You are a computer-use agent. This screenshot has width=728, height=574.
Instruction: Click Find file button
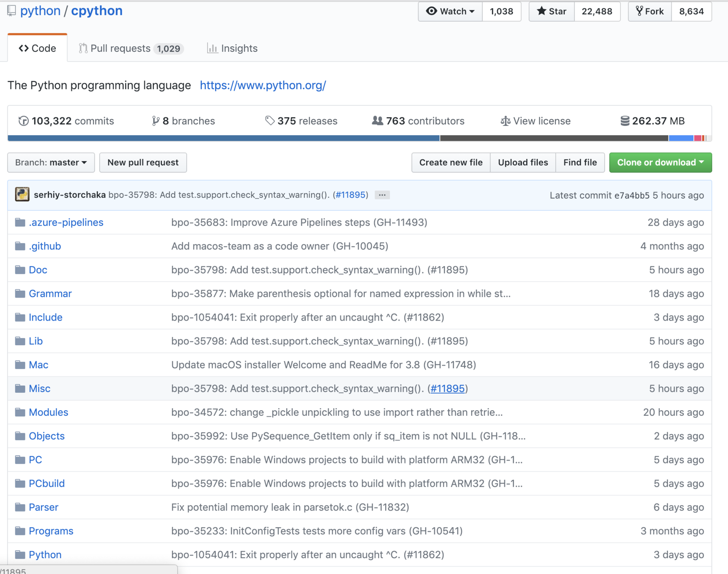580,162
